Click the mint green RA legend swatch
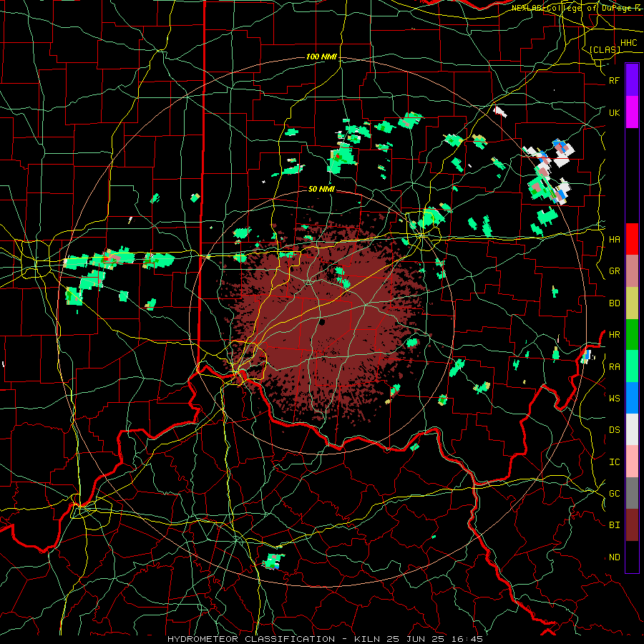This screenshot has height=644, width=644. [632, 366]
